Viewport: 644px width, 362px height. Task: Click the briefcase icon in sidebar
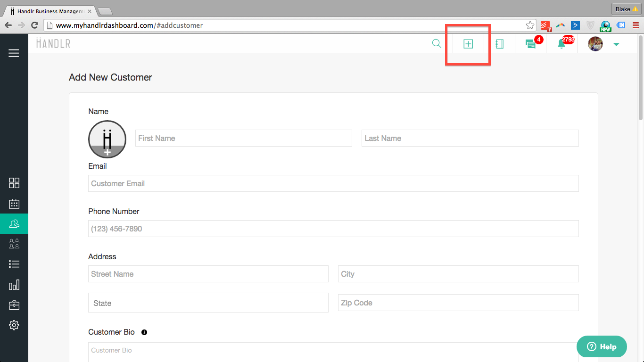[x=14, y=305]
